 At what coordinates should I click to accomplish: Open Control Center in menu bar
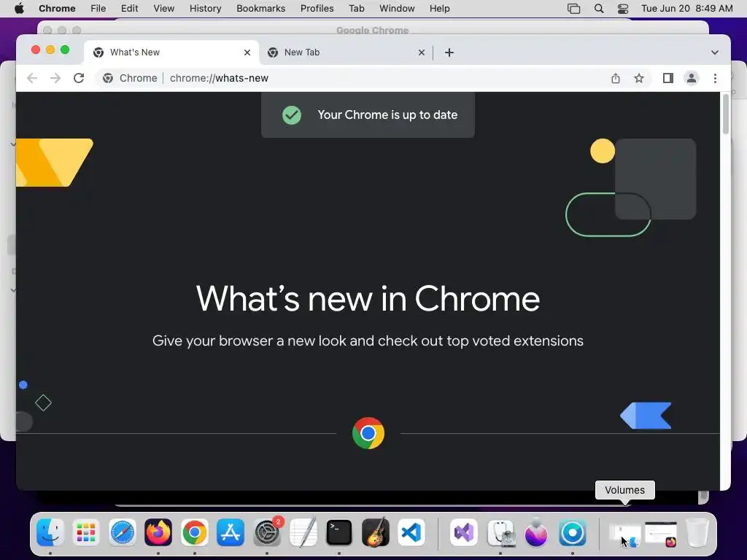click(x=623, y=9)
